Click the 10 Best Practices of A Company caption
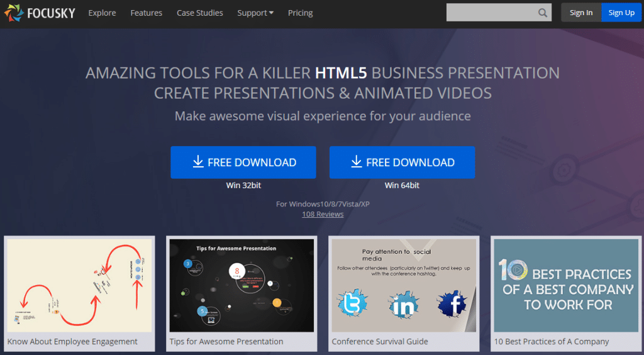This screenshot has width=644, height=355. 551,341
